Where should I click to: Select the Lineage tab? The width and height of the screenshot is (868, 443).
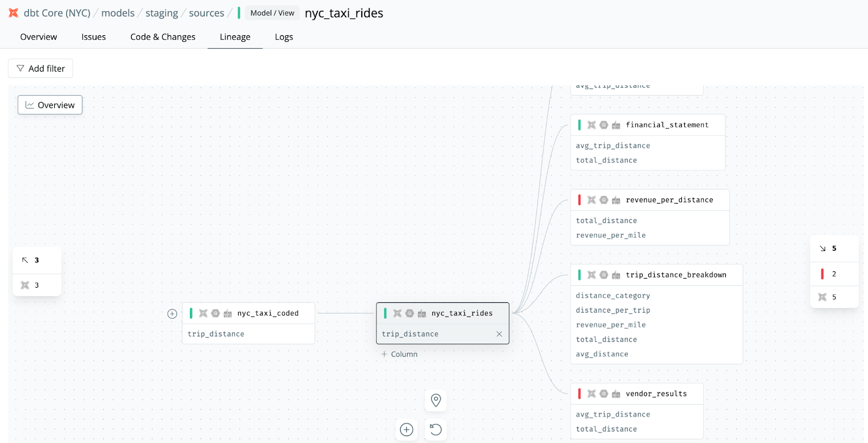[235, 37]
